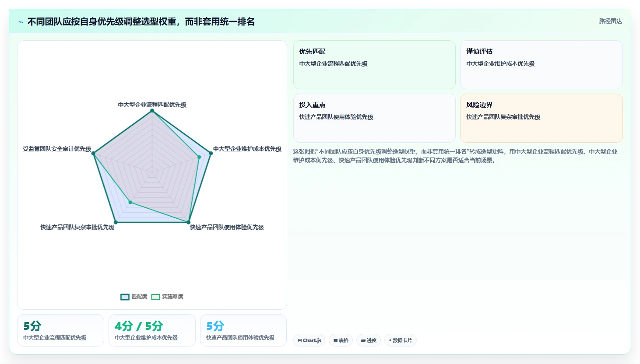Toggle the 匹配度 legend swatch
This screenshot has width=640, height=364.
(125, 297)
